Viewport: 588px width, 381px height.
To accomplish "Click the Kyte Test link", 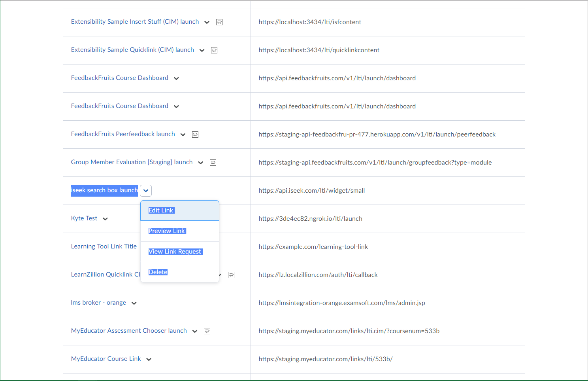I will (84, 218).
